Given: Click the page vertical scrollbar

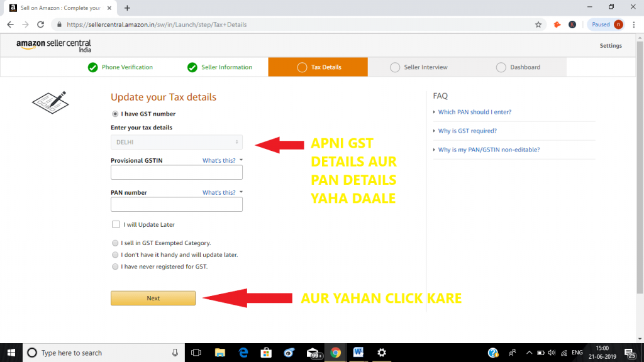Looking at the screenshot, I should pyautogui.click(x=640, y=167).
